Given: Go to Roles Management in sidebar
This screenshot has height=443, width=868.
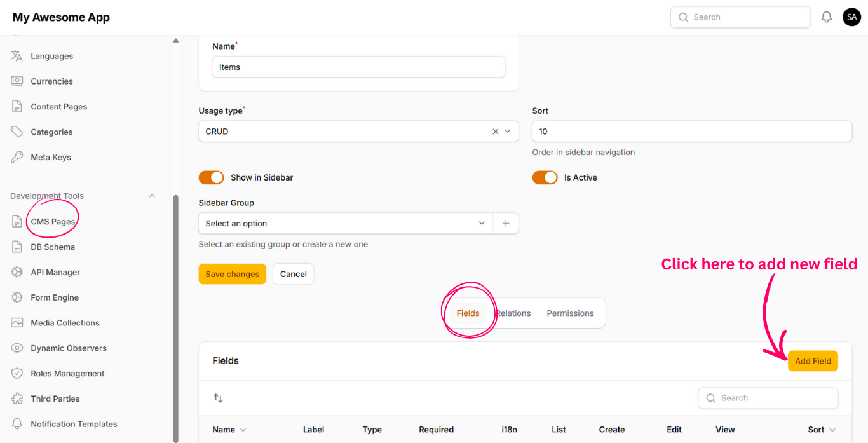Looking at the screenshot, I should point(67,374).
